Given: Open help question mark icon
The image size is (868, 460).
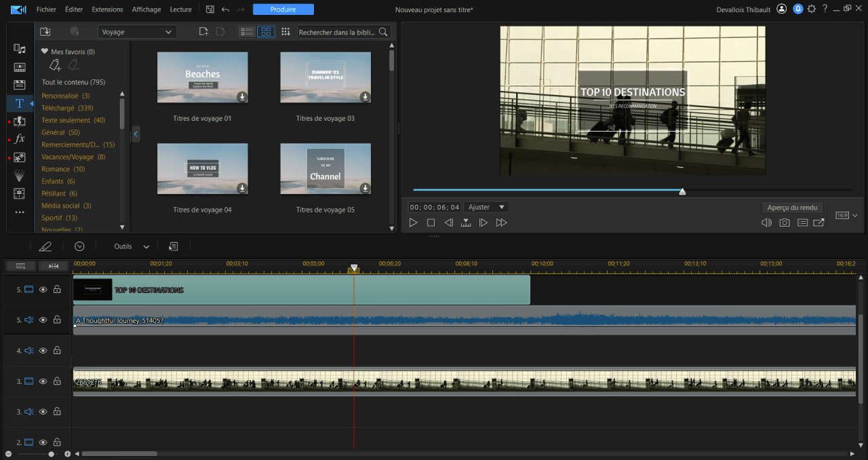Looking at the screenshot, I should click(825, 9).
